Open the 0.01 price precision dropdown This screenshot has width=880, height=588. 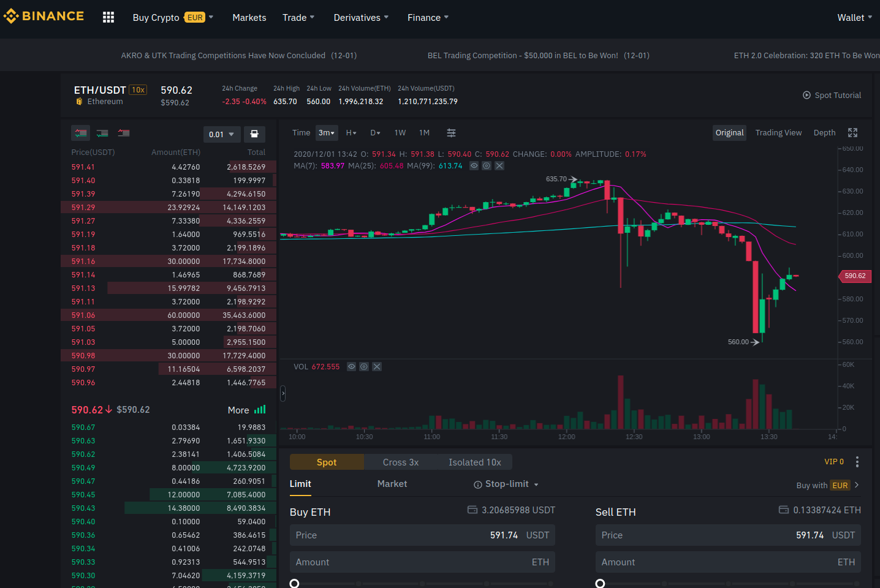tap(222, 134)
